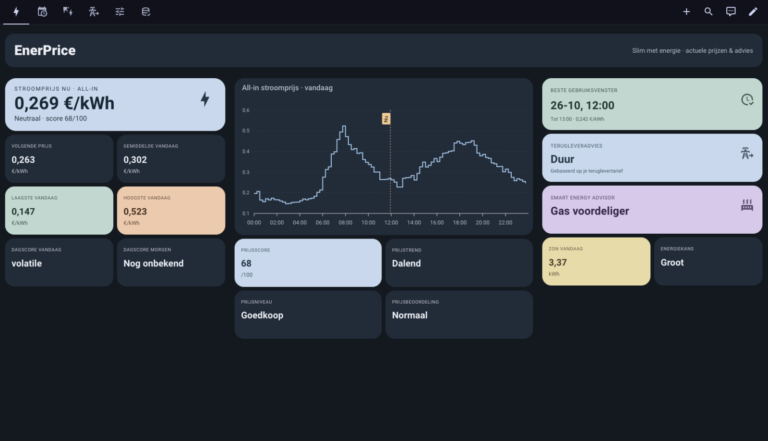This screenshot has height=441, width=768.
Task: Open search with the magnifier icon
Action: (708, 11)
